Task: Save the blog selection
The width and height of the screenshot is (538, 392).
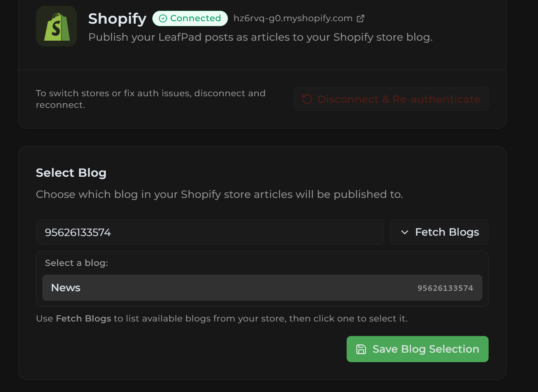Action: point(418,349)
